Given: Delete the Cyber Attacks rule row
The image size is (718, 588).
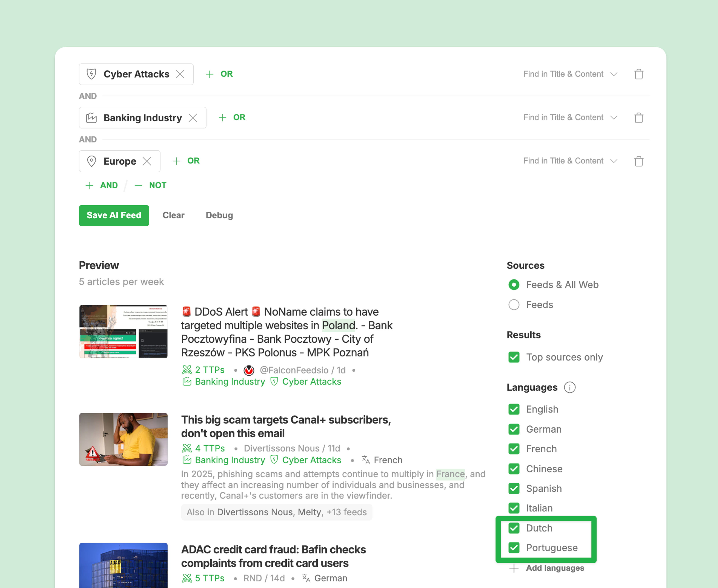Looking at the screenshot, I should (639, 74).
